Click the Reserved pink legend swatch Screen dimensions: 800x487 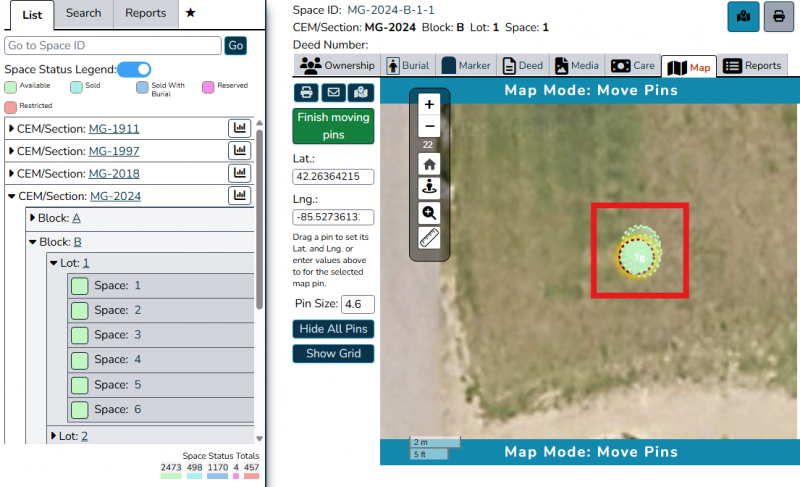point(208,87)
